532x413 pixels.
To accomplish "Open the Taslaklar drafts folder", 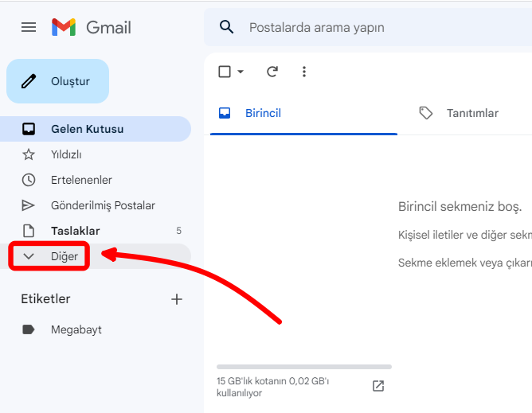I will (75, 231).
